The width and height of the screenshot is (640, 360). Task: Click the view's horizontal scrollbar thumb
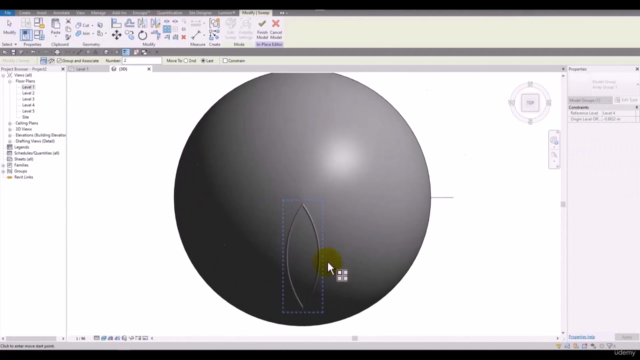tap(355, 338)
